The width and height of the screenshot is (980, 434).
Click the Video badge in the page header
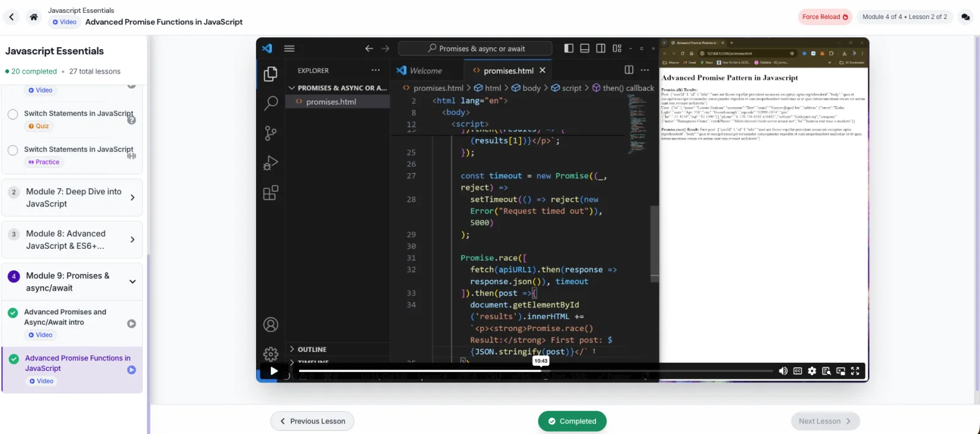pyautogui.click(x=65, y=22)
